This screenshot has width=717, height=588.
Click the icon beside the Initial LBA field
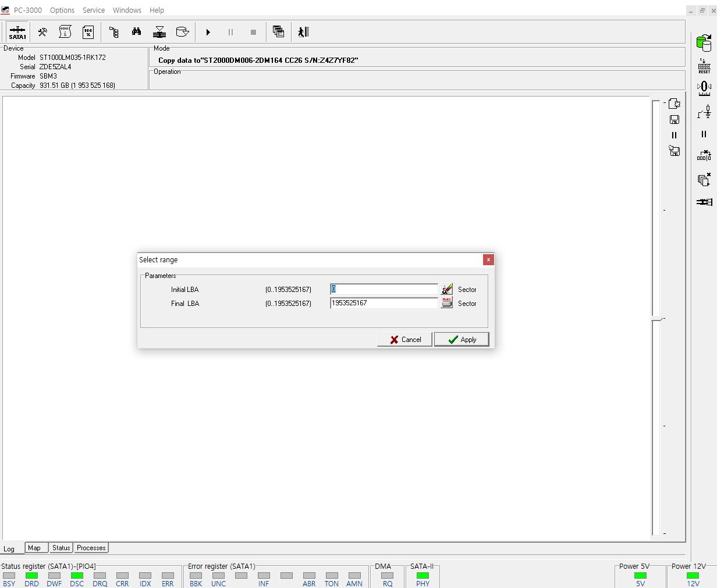446,289
